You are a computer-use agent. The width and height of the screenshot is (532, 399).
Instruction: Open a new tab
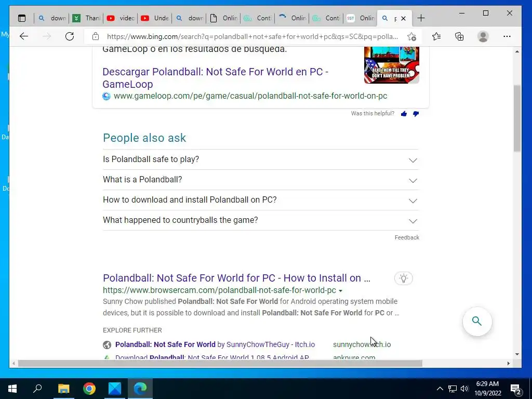click(421, 18)
